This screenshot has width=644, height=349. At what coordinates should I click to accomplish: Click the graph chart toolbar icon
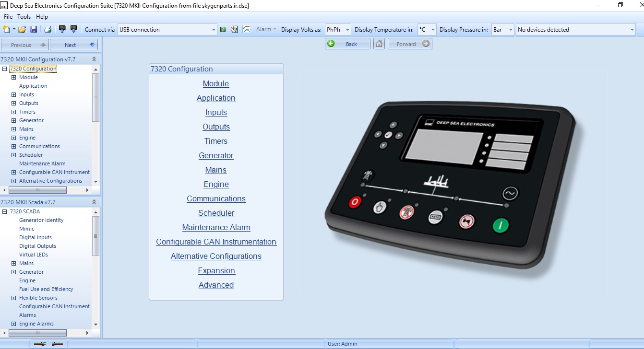(246, 29)
